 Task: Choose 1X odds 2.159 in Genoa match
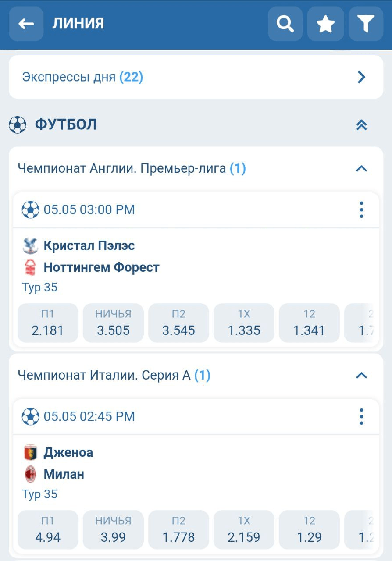[244, 529]
